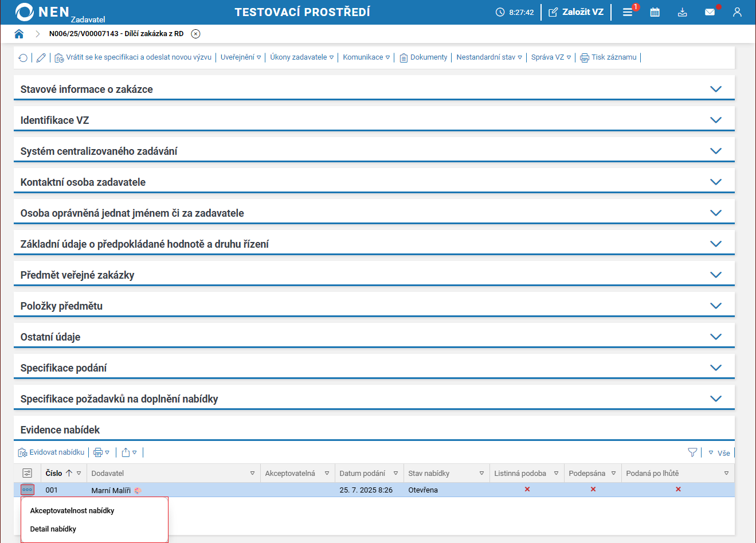Viewport: 756px width, 543px height.
Task: Open the Úkony zadavatele dropdown
Action: (301, 57)
